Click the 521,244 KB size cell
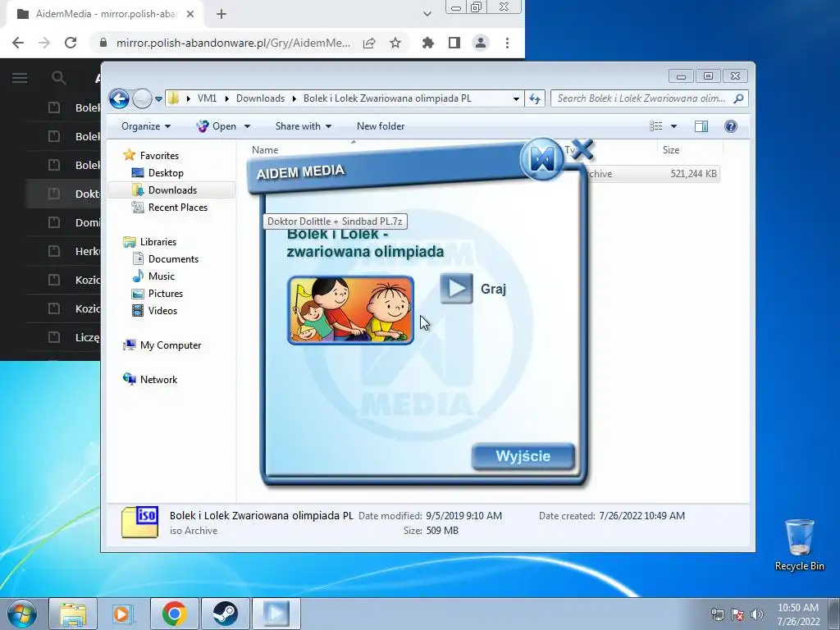This screenshot has height=630, width=840. (x=693, y=174)
